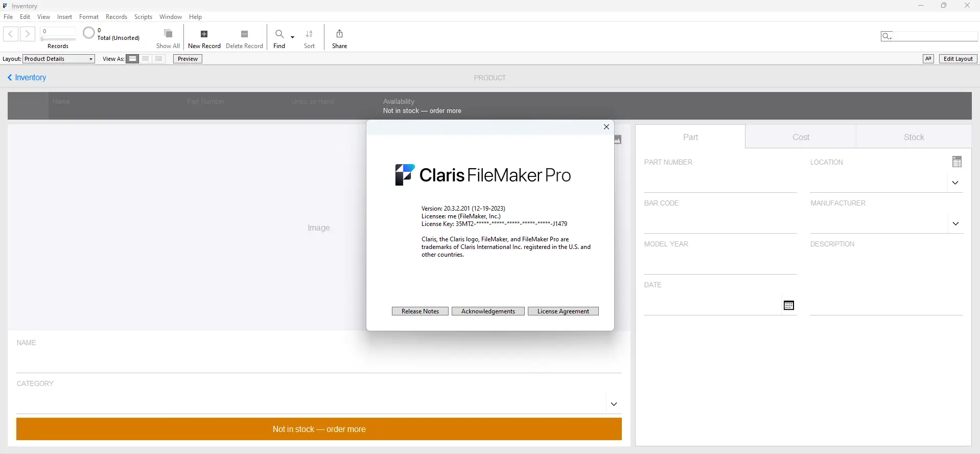Expand the LOCATION dropdown
The image size is (980, 454).
click(x=955, y=183)
